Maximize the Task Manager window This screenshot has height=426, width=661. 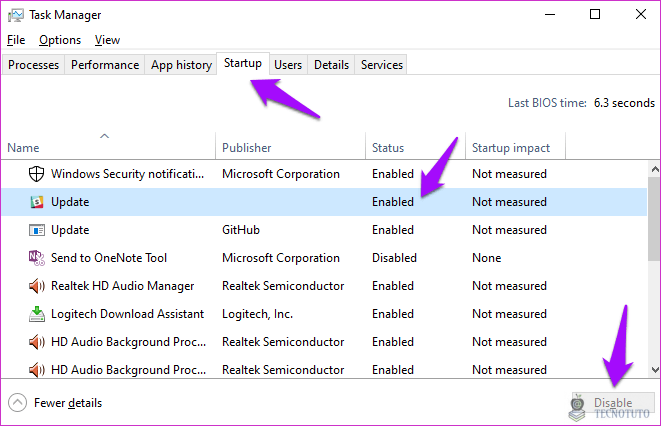pos(595,14)
